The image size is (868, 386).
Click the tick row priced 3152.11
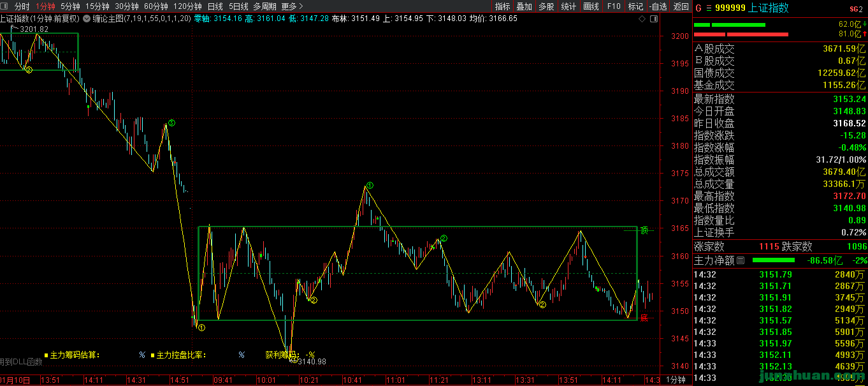(x=780, y=355)
